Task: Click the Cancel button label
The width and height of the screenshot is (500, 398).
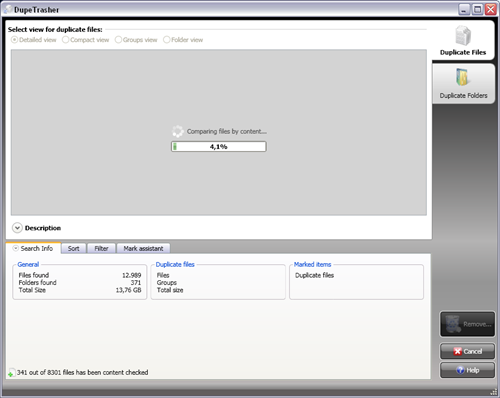Action: click(473, 351)
